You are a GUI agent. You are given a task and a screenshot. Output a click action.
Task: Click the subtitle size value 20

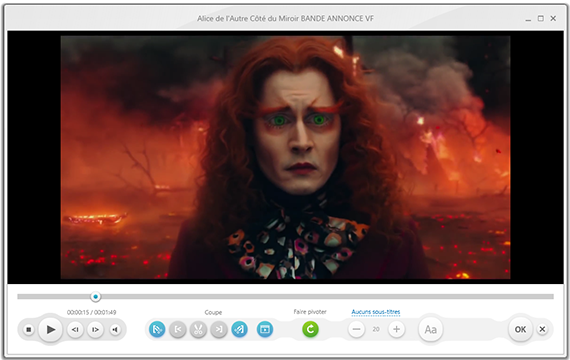[x=376, y=329]
